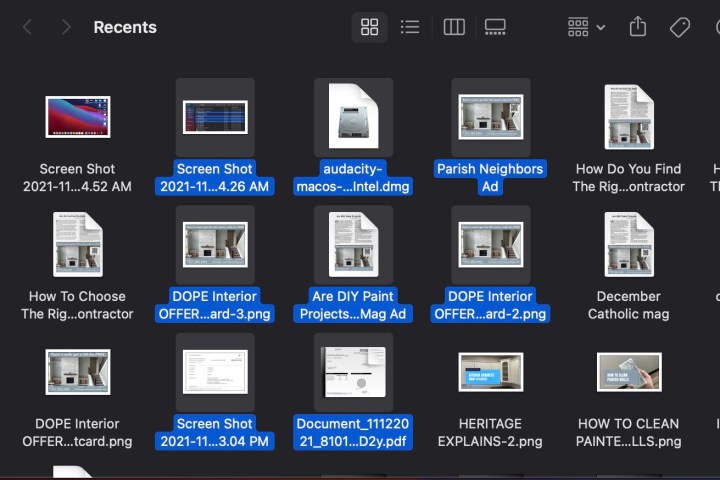Switch to gallery view
Screen dimensions: 720x480
coord(495,27)
